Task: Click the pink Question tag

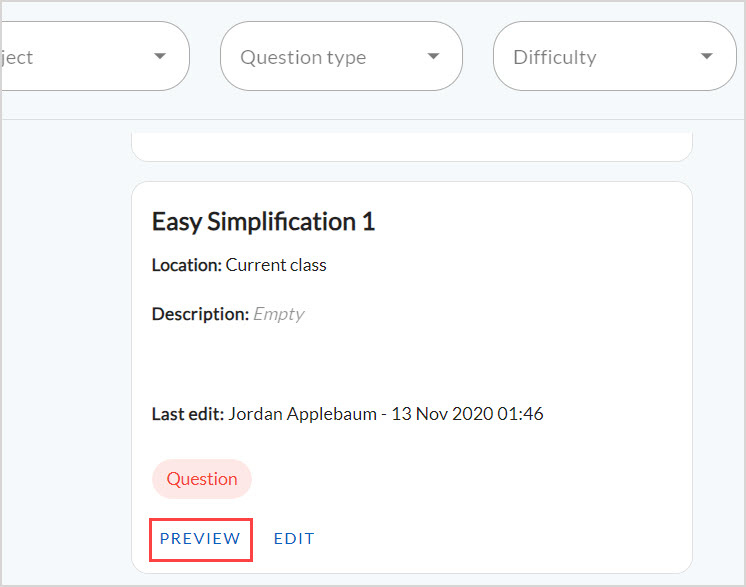Action: [202, 479]
